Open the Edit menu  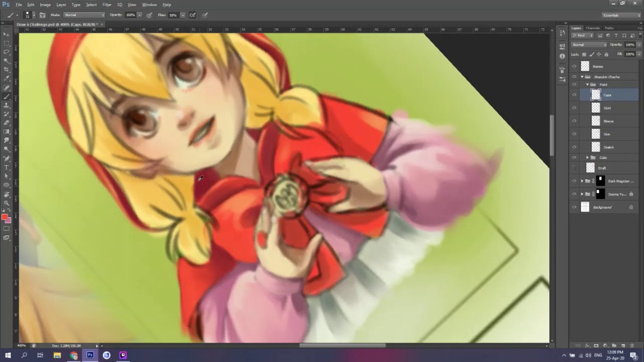coord(31,5)
